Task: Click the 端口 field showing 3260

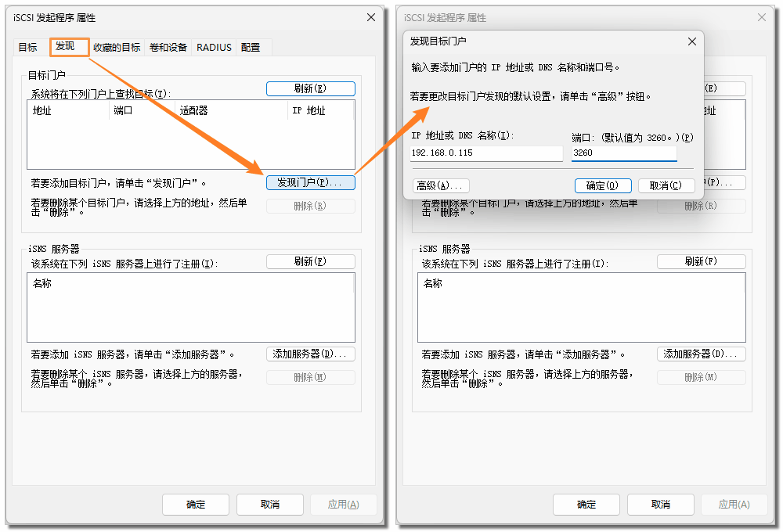Action: 624,153
